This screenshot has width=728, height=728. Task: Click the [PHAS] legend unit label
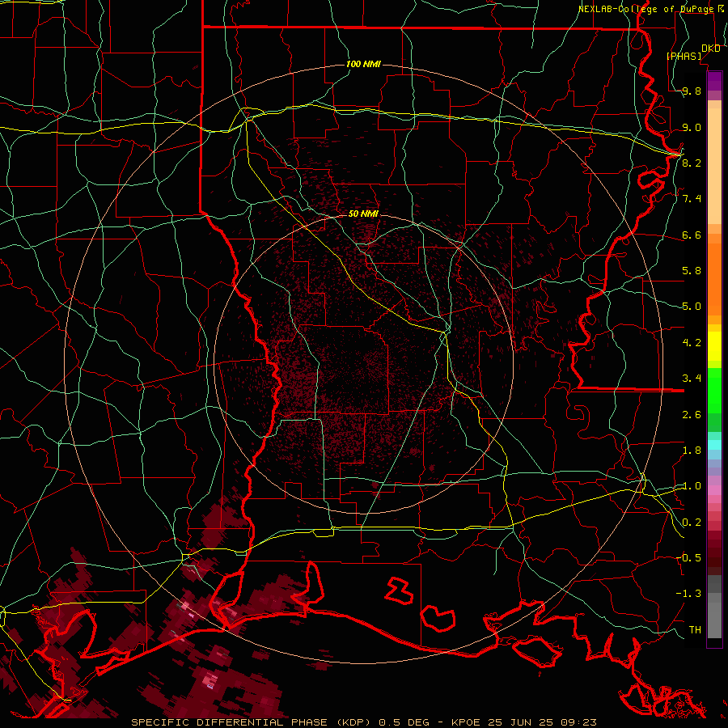[684, 57]
